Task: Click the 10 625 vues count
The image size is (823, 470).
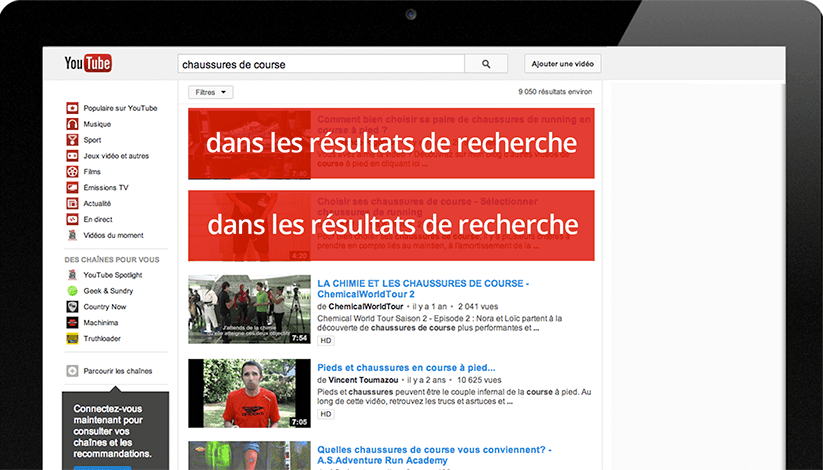Action: [479, 380]
